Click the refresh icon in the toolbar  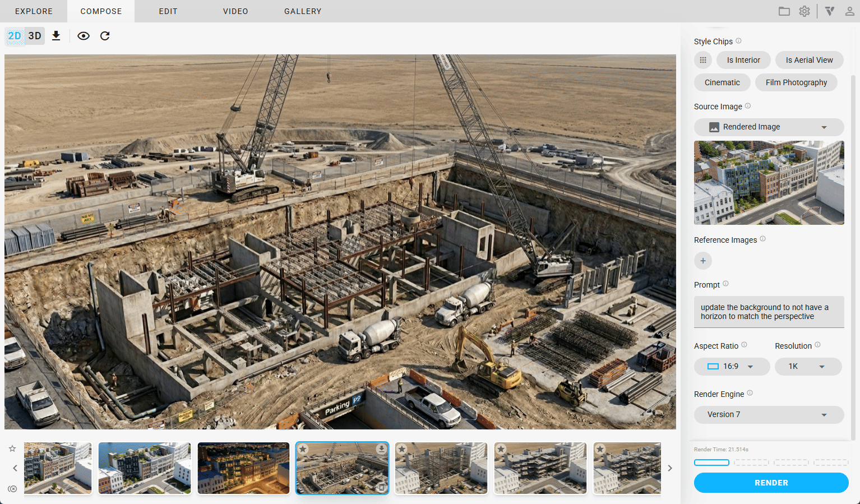tap(105, 36)
